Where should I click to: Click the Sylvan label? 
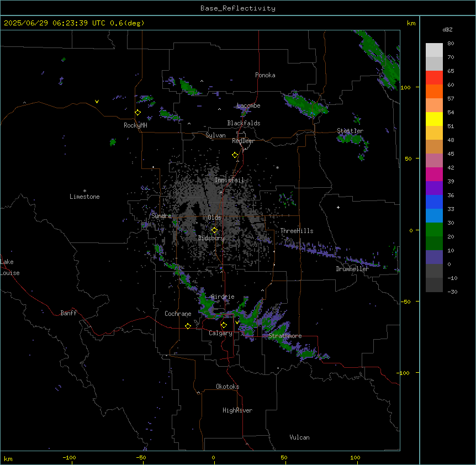pyautogui.click(x=215, y=135)
